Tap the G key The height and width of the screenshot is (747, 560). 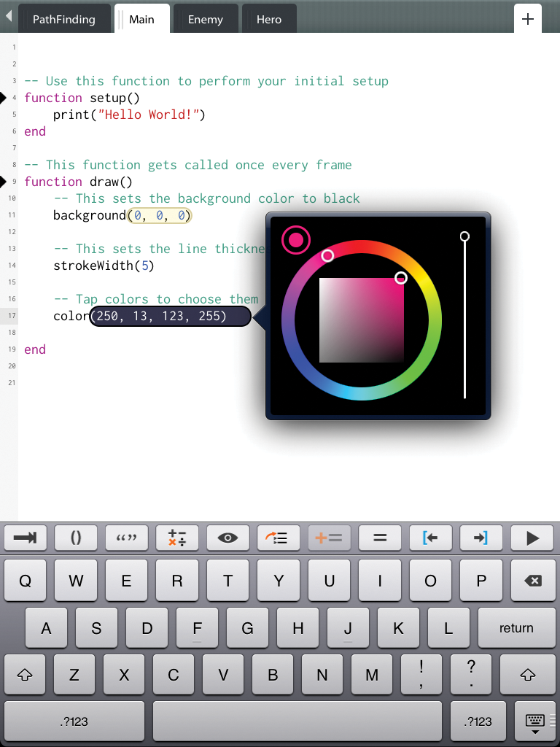click(247, 627)
